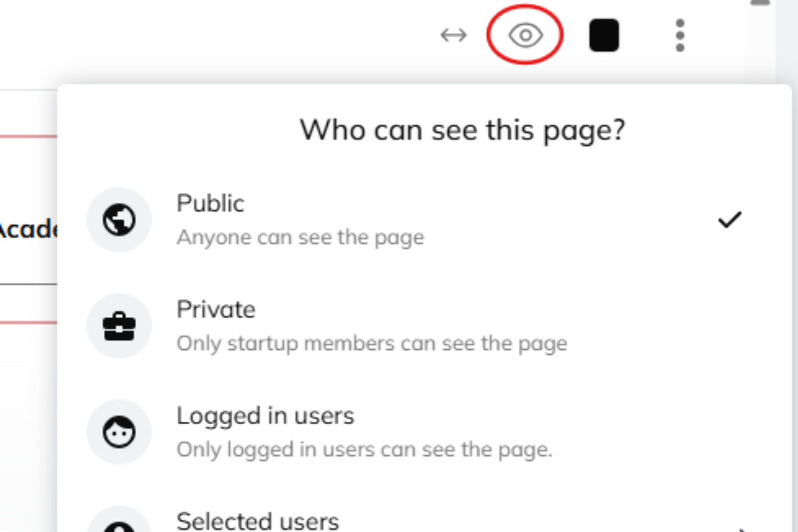Click the checkmark next to Public
This screenshot has width=798, height=532.
[729, 220]
